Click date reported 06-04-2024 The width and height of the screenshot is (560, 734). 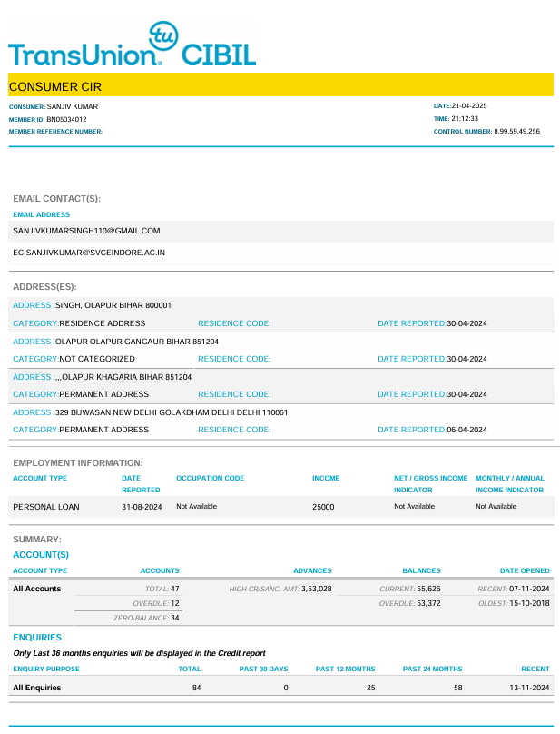(x=467, y=430)
